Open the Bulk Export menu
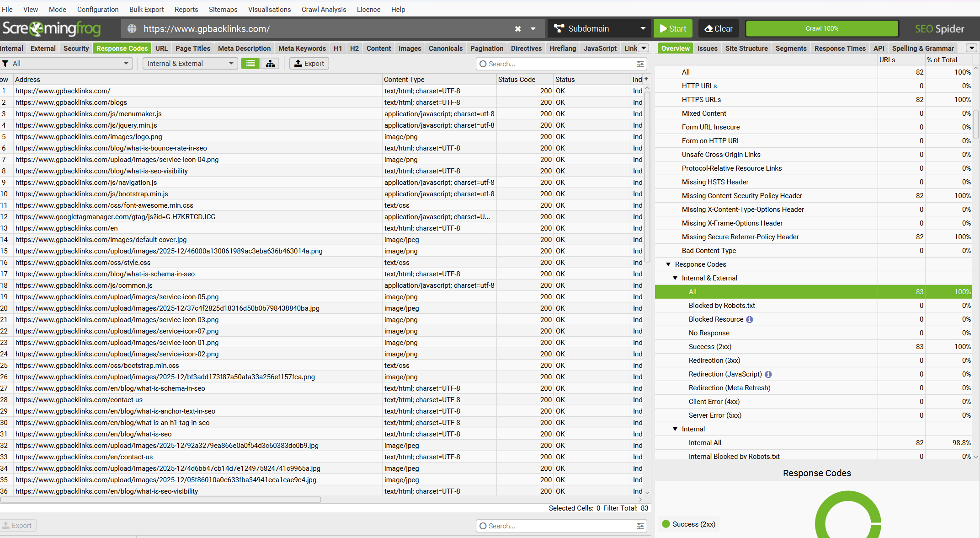Viewport: 980px width, 538px height. pos(146,10)
